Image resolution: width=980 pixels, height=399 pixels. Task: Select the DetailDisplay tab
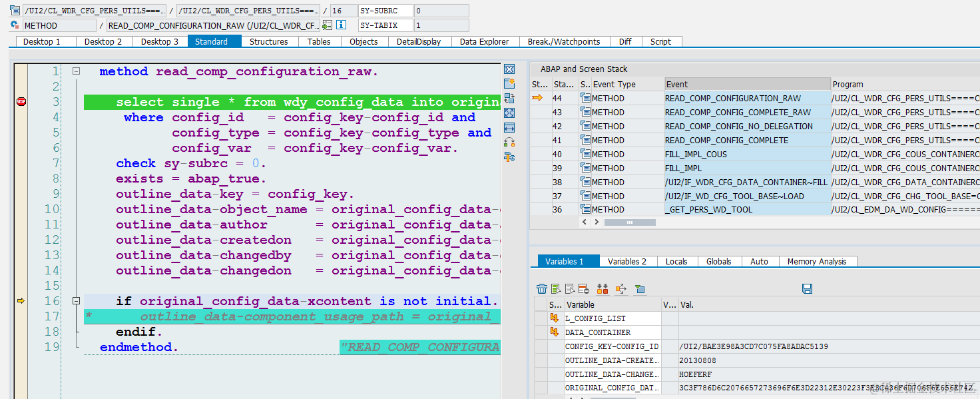[419, 41]
